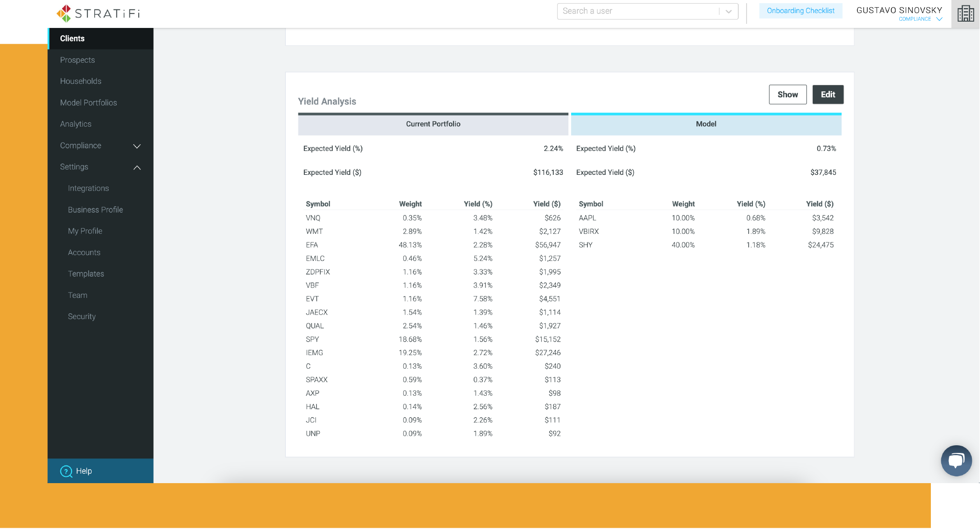Open My Profile settings

pyautogui.click(x=85, y=231)
